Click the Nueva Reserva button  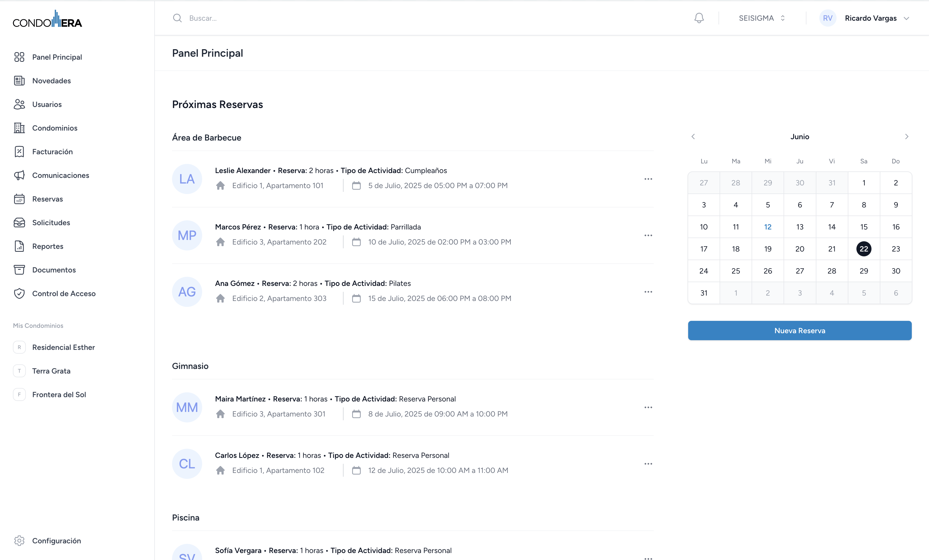coord(799,331)
